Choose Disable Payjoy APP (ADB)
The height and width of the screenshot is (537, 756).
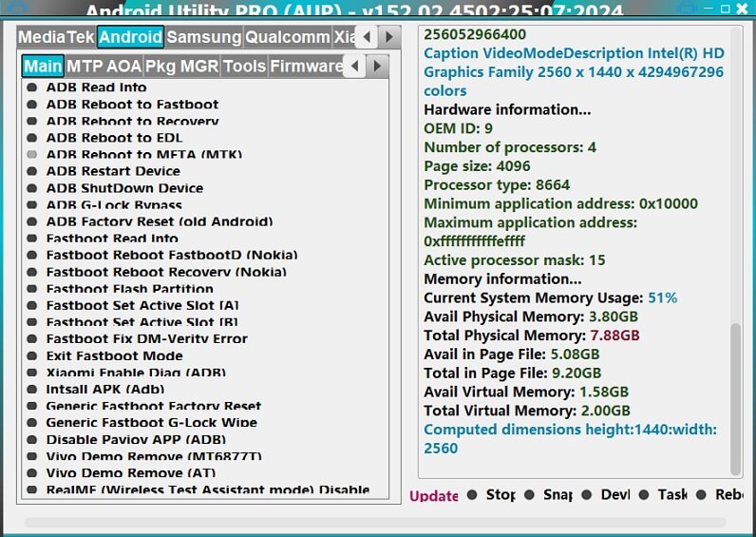pos(126,439)
